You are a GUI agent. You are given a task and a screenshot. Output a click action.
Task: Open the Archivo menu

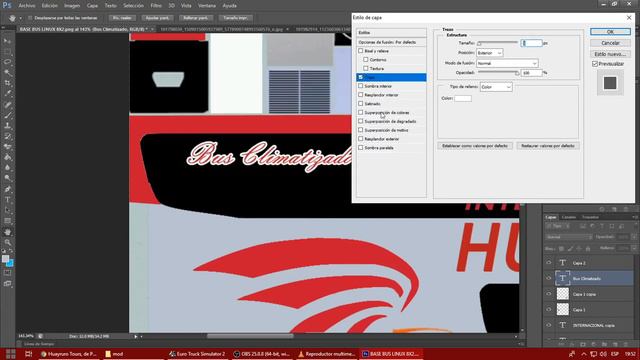pyautogui.click(x=27, y=6)
